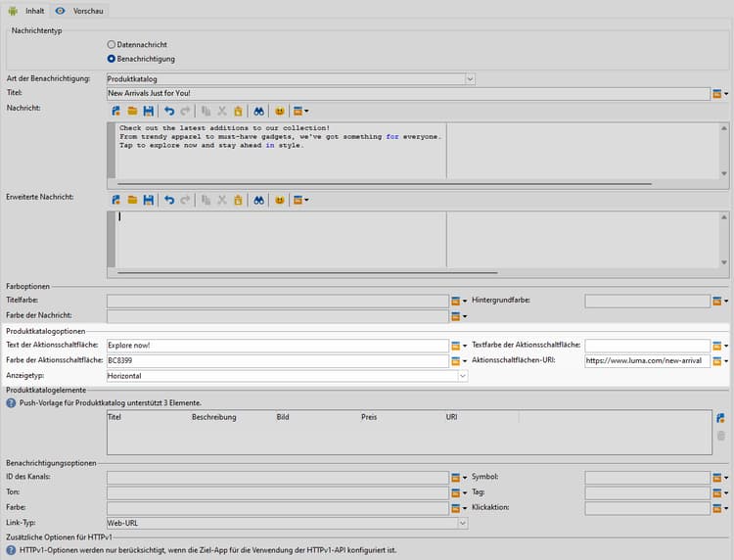Click the floppy-disk save icon in the Nachricht toolbar
This screenshot has height=560, width=734.
coord(149,111)
